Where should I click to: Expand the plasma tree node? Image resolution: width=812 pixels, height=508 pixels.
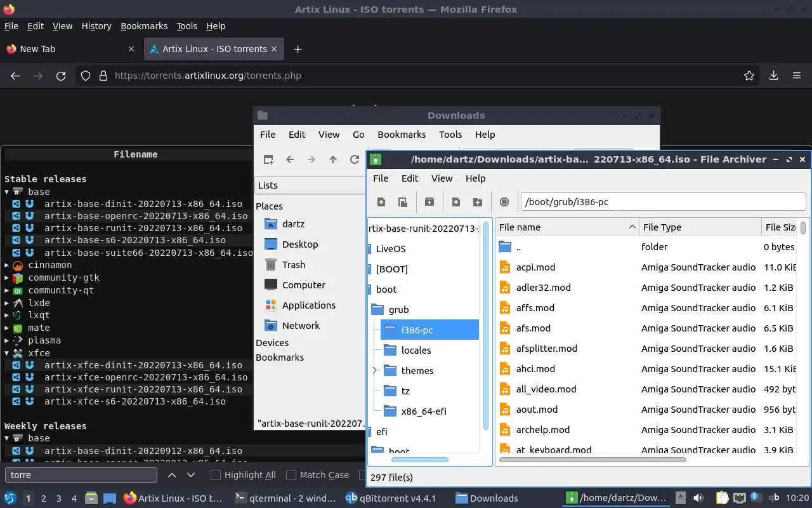click(x=7, y=340)
